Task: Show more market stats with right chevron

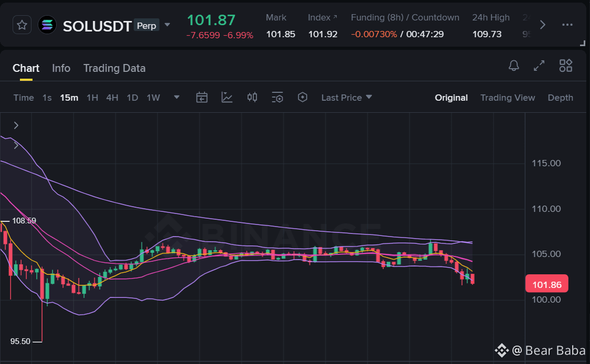Action: pyautogui.click(x=542, y=25)
